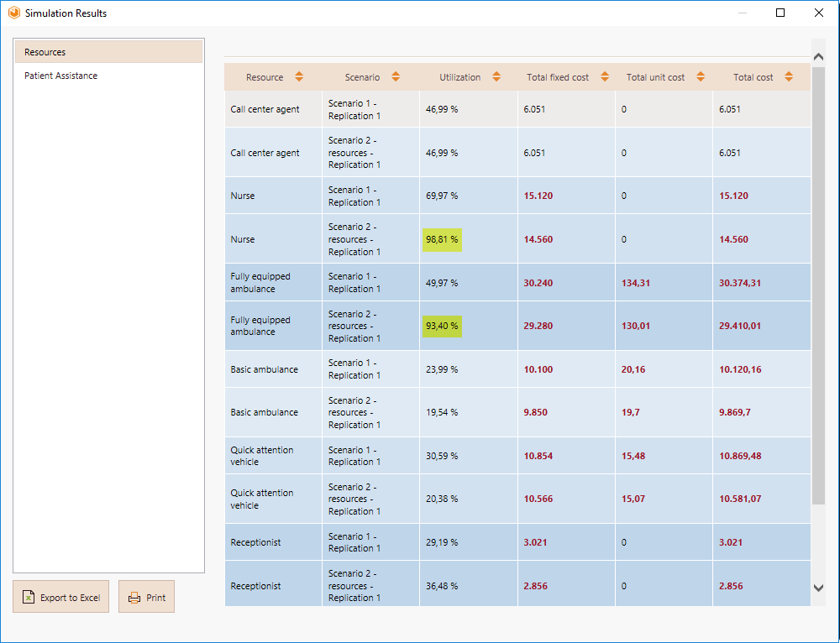Click the 69,97 % utilization cell

442,196
